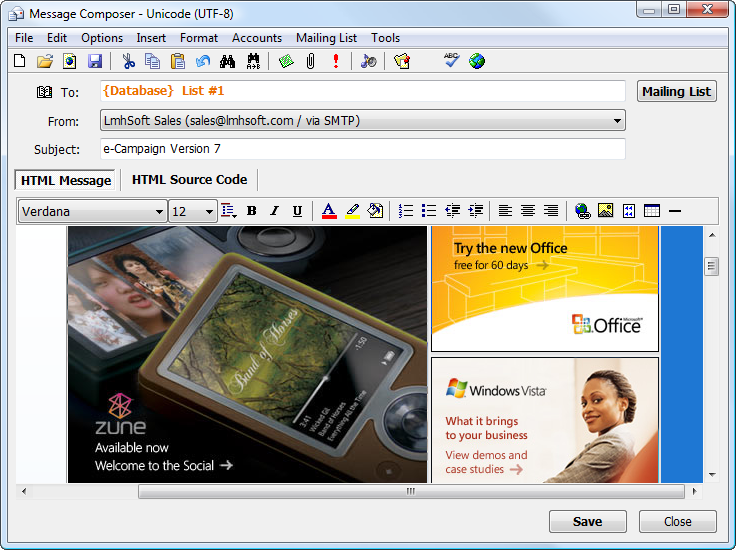Open the File menu
The width and height of the screenshot is (736, 550).
tap(24, 38)
